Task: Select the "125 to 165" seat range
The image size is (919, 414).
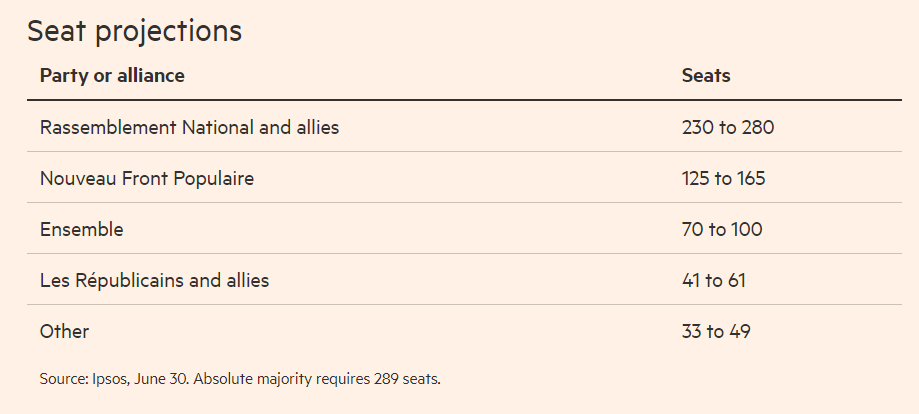Action: tap(723, 179)
